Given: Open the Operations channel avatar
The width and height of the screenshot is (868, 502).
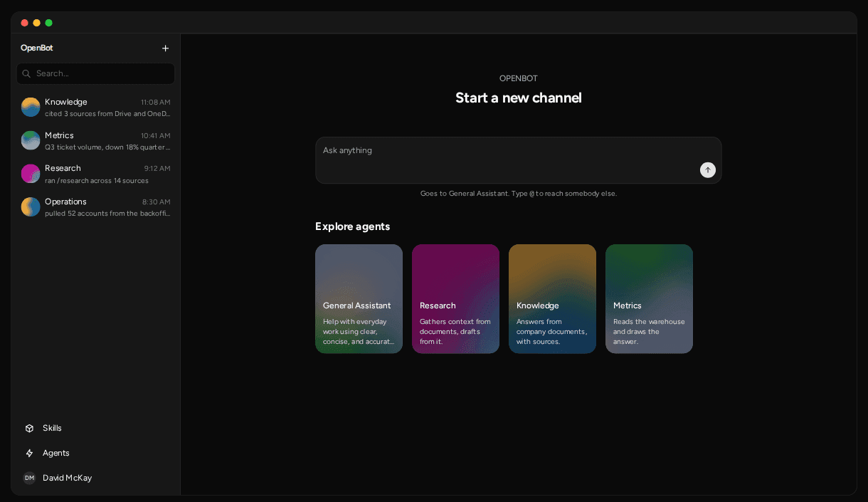Looking at the screenshot, I should pyautogui.click(x=31, y=206).
